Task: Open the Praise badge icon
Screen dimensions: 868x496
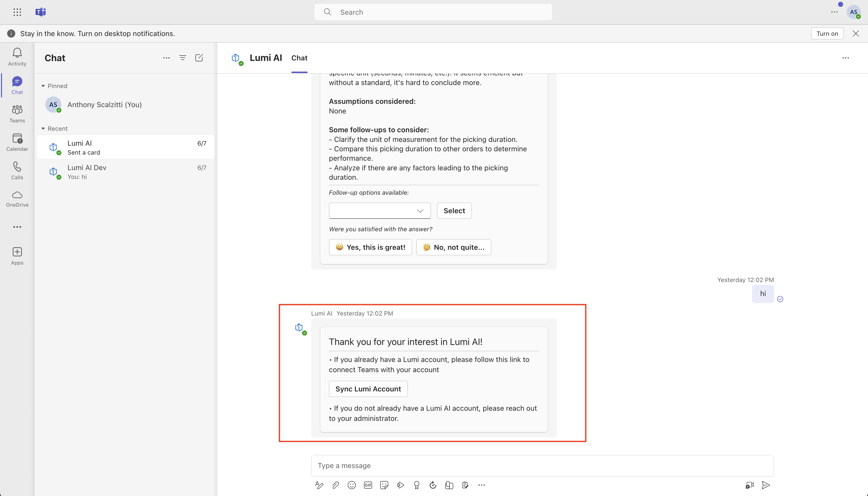Action: click(x=416, y=485)
